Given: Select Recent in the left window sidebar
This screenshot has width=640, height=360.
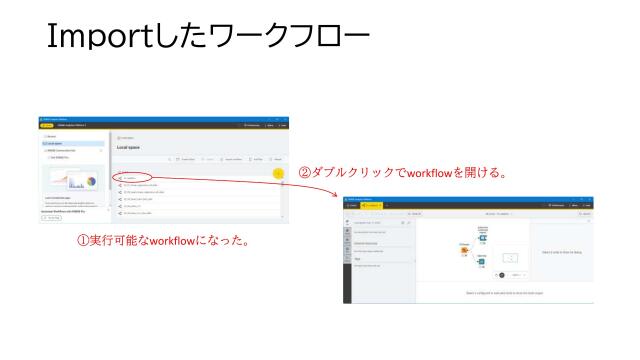Looking at the screenshot, I should pyautogui.click(x=51, y=136).
